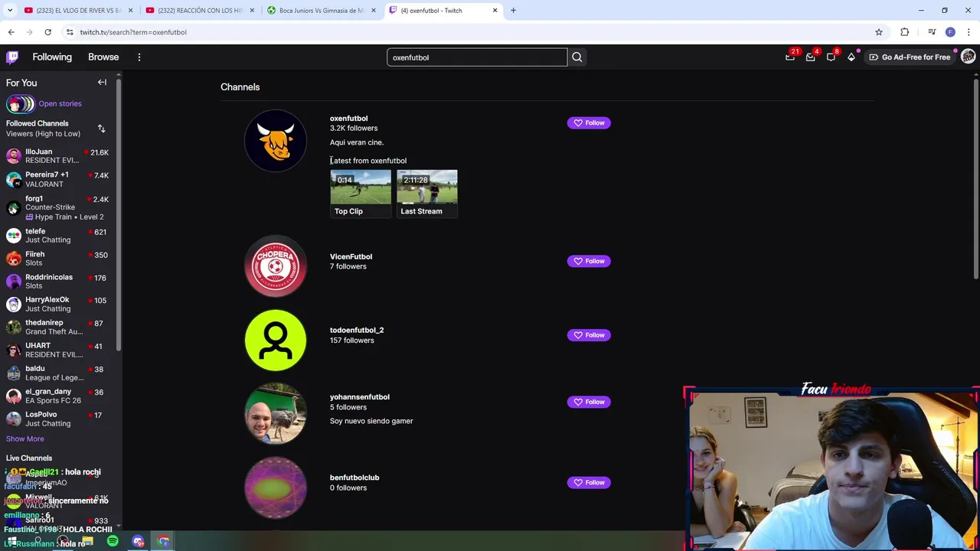
Task: Collapse the For You sidebar
Action: [x=102, y=83]
